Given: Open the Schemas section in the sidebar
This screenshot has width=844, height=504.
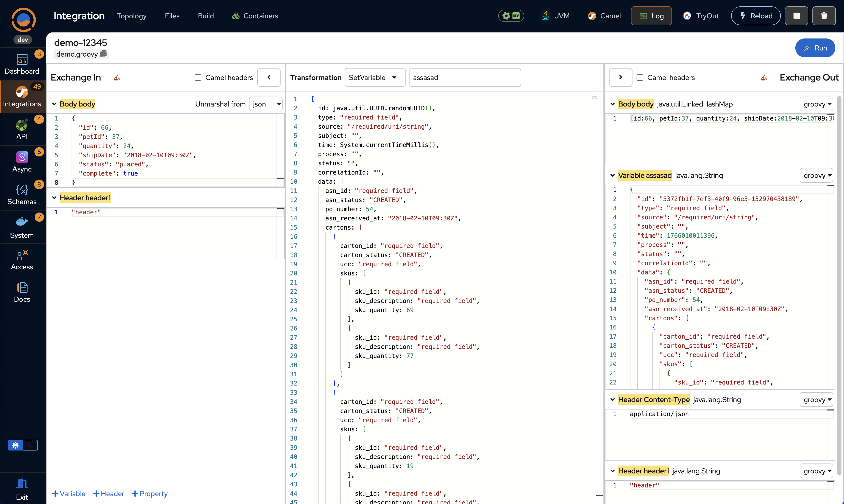Looking at the screenshot, I should point(22,194).
